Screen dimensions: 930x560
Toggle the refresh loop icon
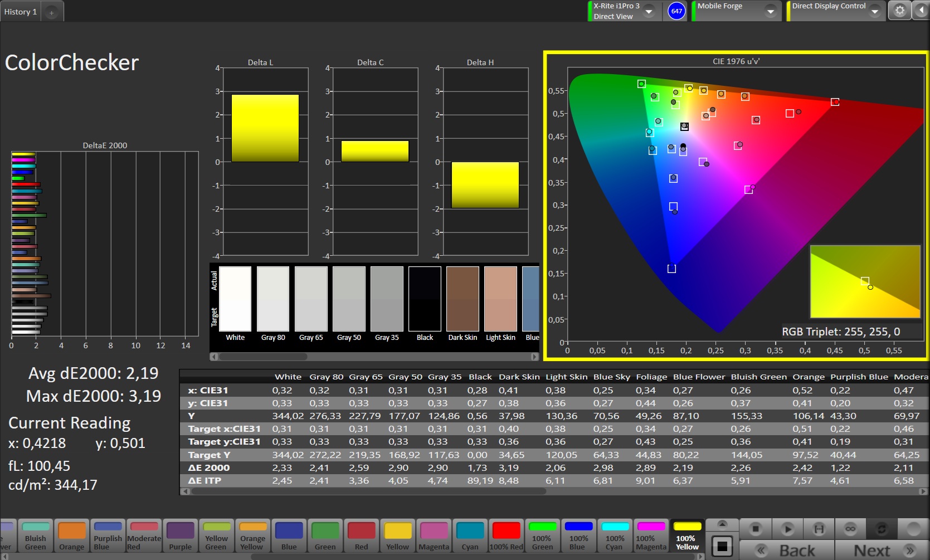[x=881, y=528]
